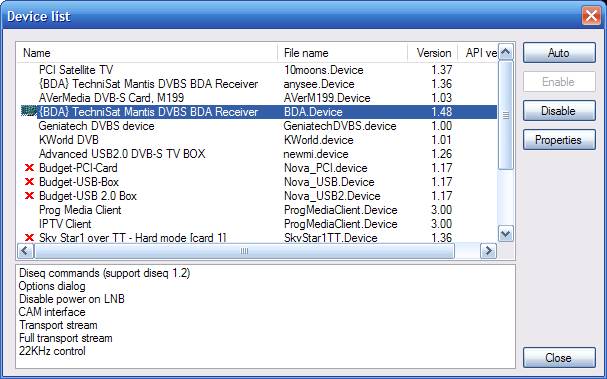Select the highlighted TechniSat BDA.Device row

pos(257,112)
